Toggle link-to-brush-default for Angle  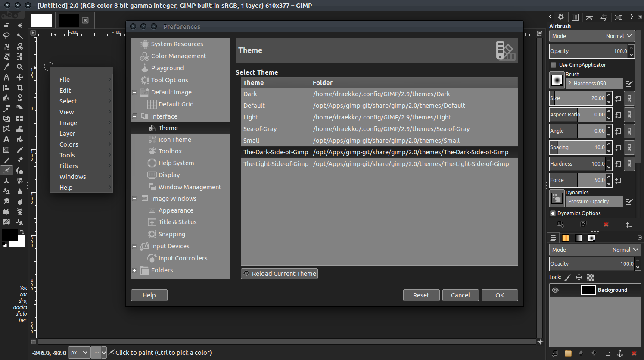629,131
